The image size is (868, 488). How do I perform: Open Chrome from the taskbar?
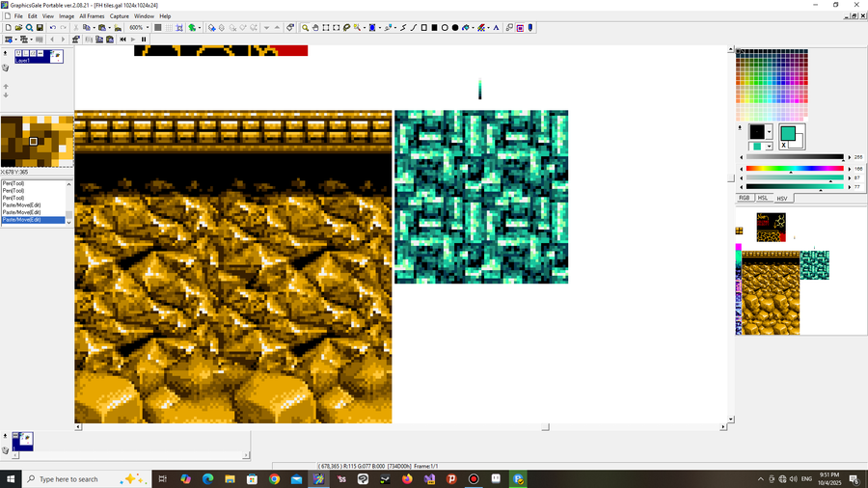pos(274,479)
